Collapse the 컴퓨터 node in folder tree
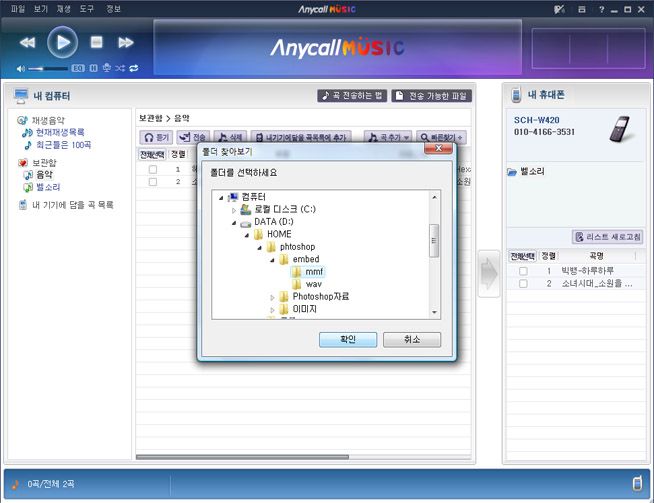This screenshot has width=654, height=503. [x=221, y=198]
